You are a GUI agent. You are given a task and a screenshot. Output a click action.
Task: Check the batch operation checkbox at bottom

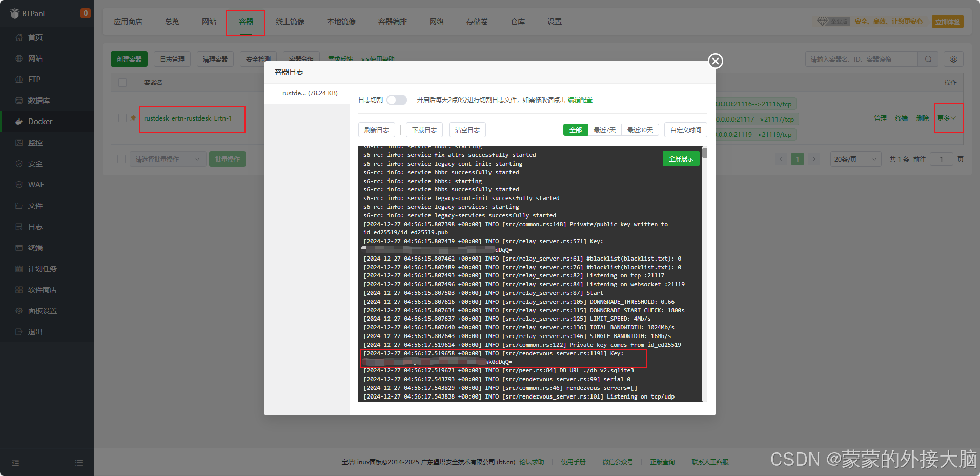121,159
